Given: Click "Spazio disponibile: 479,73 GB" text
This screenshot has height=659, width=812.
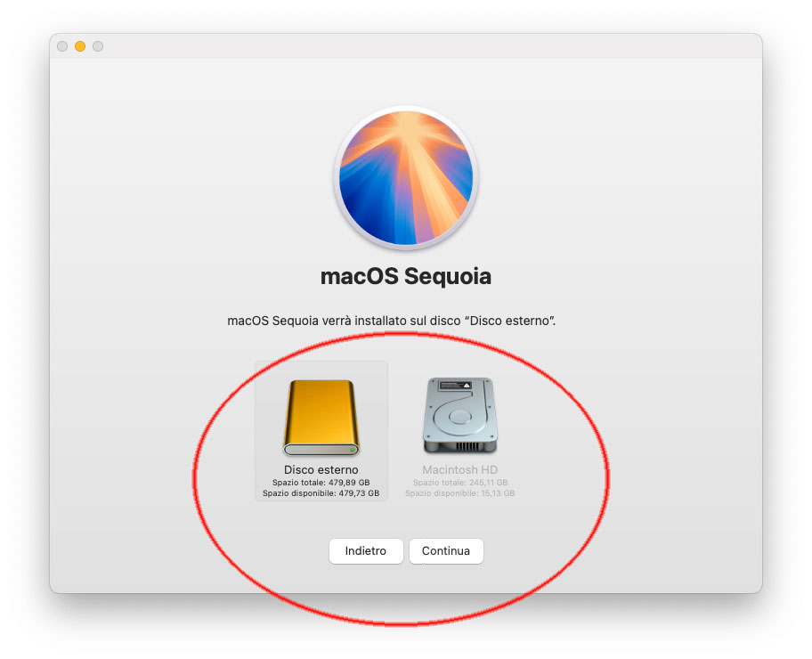Looking at the screenshot, I should coord(321,493).
